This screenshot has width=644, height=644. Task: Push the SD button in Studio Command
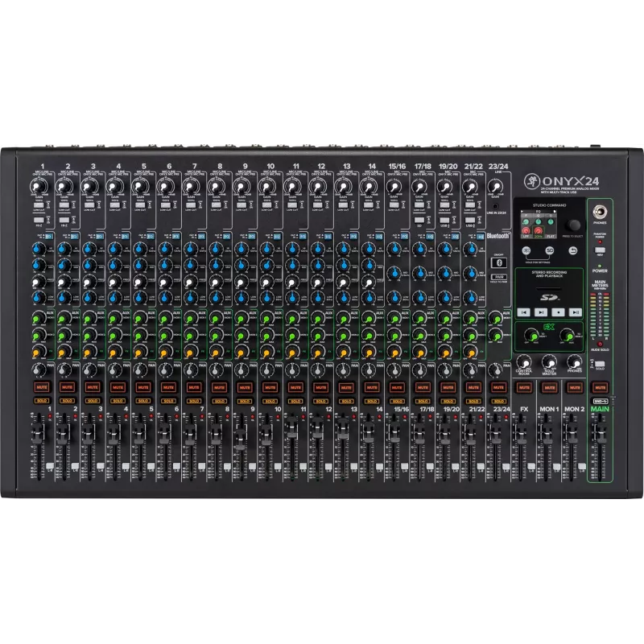(x=550, y=250)
